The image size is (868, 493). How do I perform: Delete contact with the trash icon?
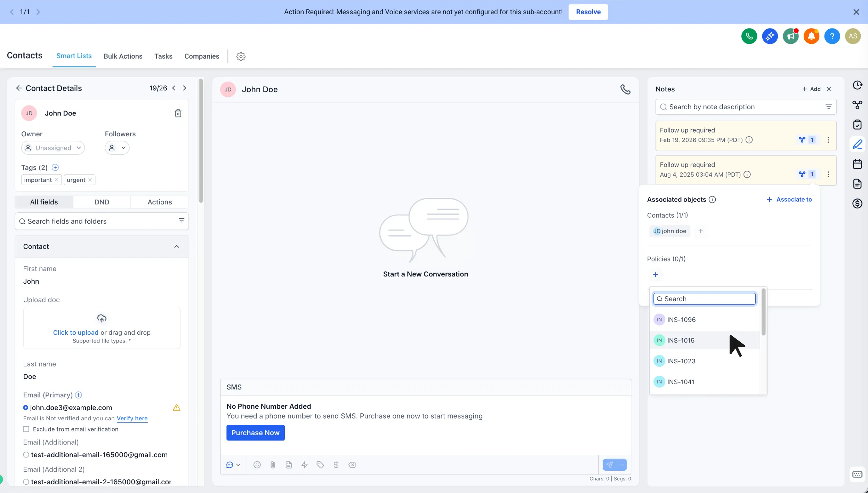coord(178,113)
